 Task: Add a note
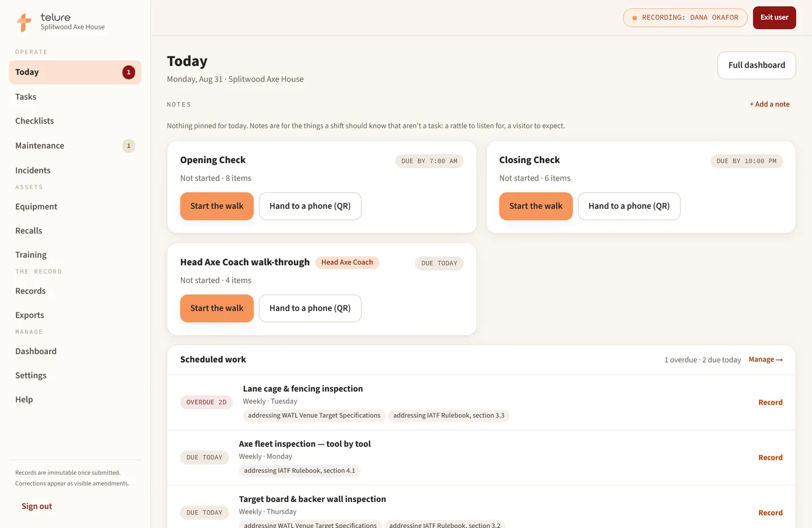(x=770, y=104)
